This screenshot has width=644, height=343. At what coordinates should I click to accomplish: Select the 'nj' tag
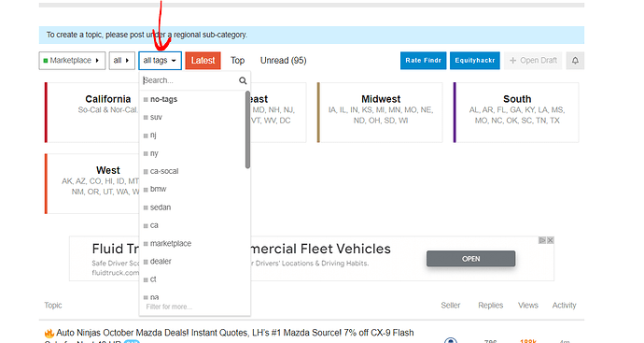pyautogui.click(x=195, y=135)
